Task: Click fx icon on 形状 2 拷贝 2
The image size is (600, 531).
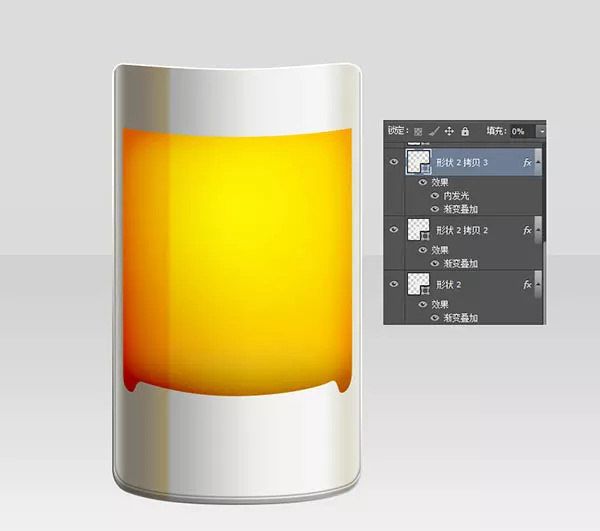Action: pyautogui.click(x=527, y=230)
